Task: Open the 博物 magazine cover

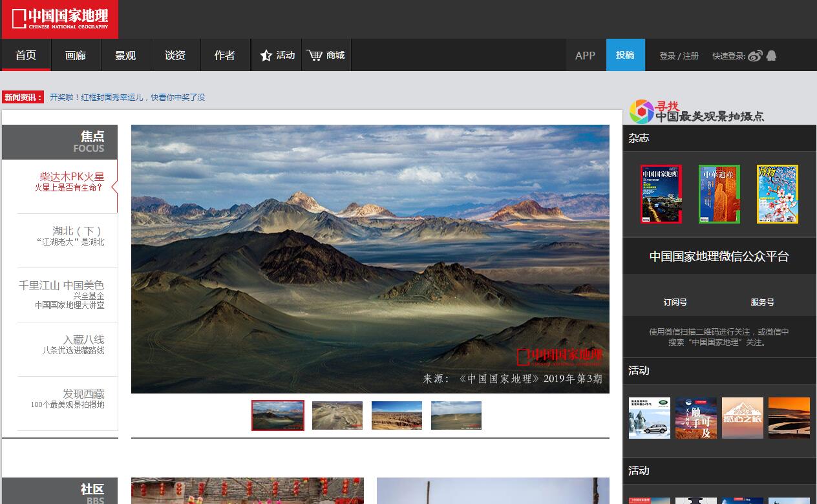Action: (x=777, y=194)
